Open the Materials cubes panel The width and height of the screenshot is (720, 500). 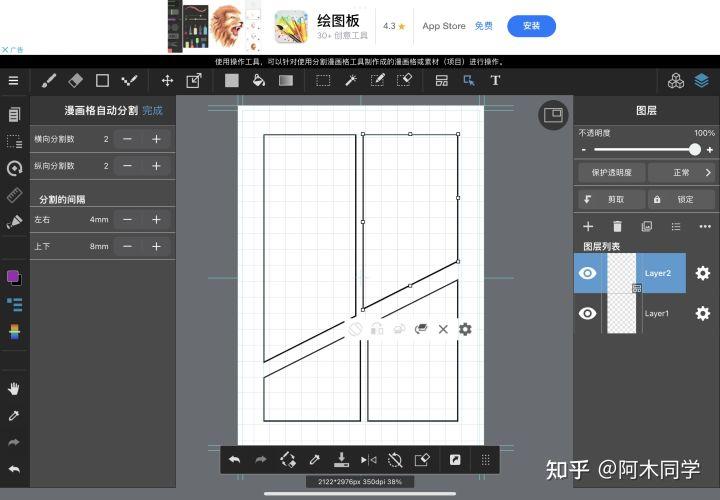pyautogui.click(x=675, y=81)
